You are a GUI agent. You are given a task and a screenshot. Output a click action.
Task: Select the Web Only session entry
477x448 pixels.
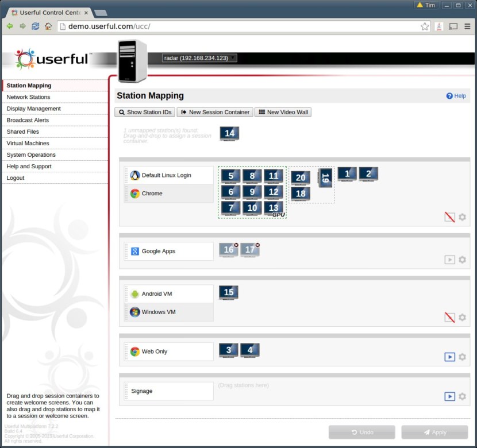(169, 352)
